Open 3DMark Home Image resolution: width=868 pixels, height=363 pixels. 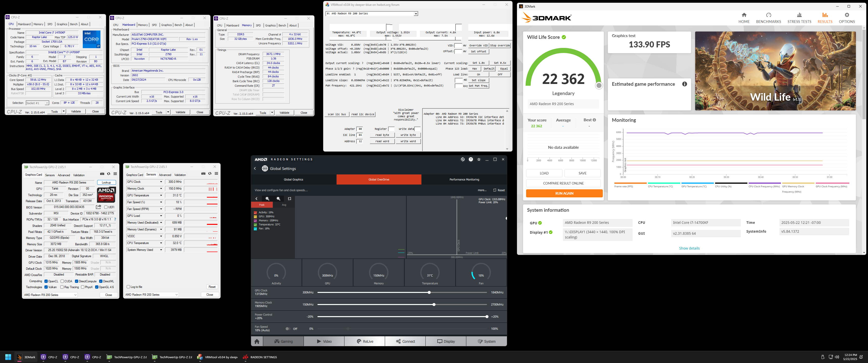[744, 18]
